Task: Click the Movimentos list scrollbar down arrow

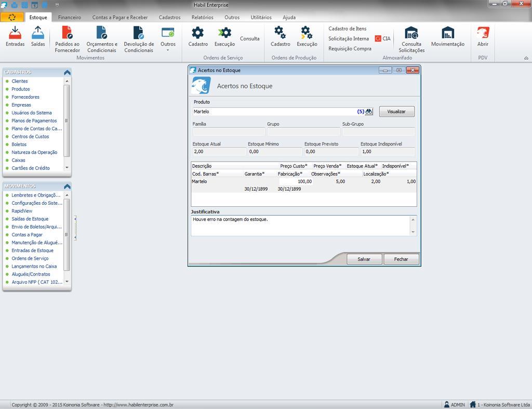Action: tap(67, 282)
